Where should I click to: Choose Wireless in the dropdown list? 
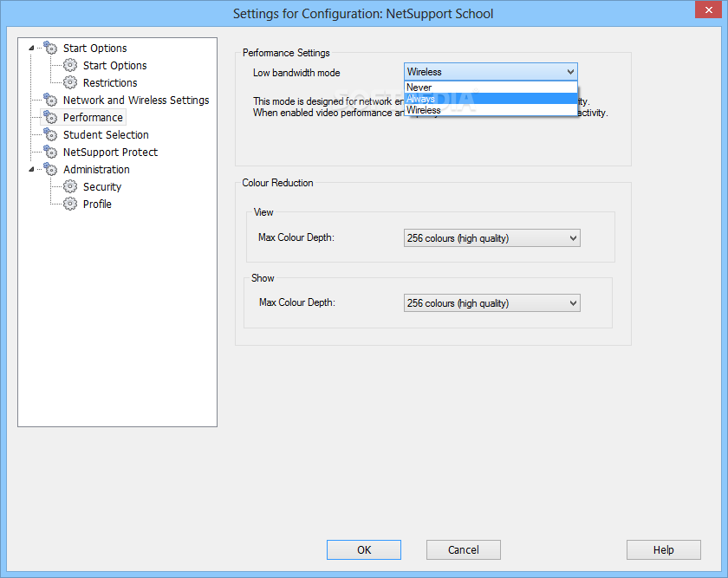point(491,110)
